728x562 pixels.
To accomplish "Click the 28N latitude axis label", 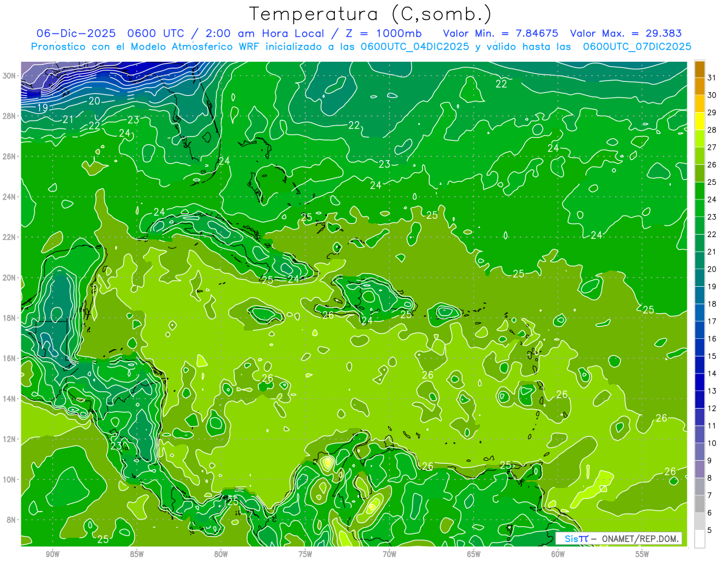I will [9, 116].
